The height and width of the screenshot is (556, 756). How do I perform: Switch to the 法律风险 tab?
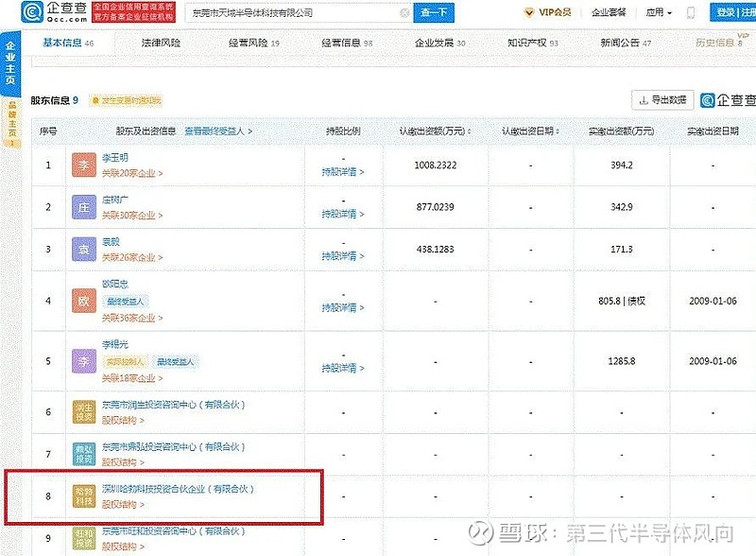point(161,43)
